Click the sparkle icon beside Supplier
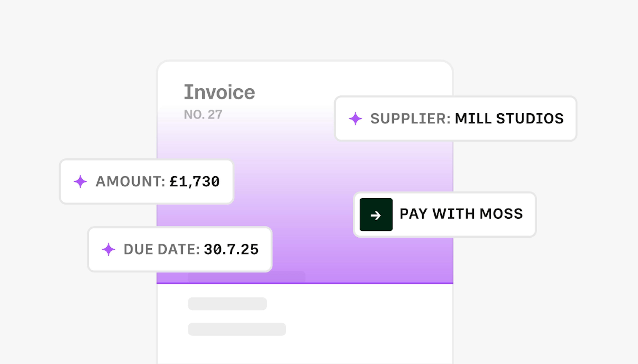 point(355,118)
